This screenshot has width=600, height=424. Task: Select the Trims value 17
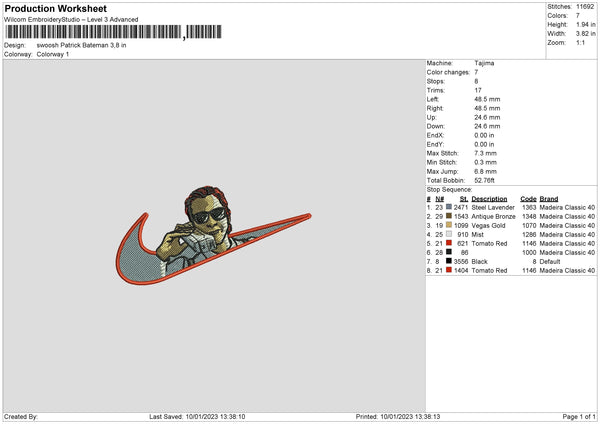(x=478, y=90)
